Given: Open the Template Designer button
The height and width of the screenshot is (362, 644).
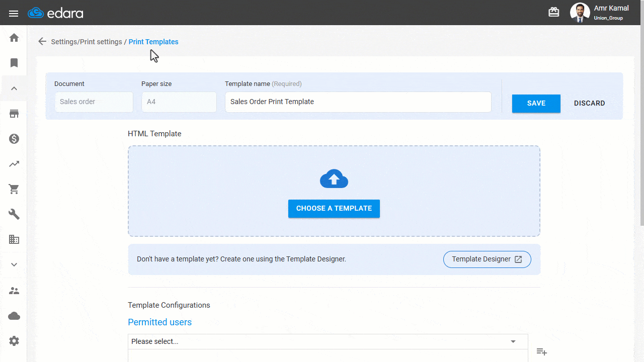Looking at the screenshot, I should pyautogui.click(x=487, y=259).
